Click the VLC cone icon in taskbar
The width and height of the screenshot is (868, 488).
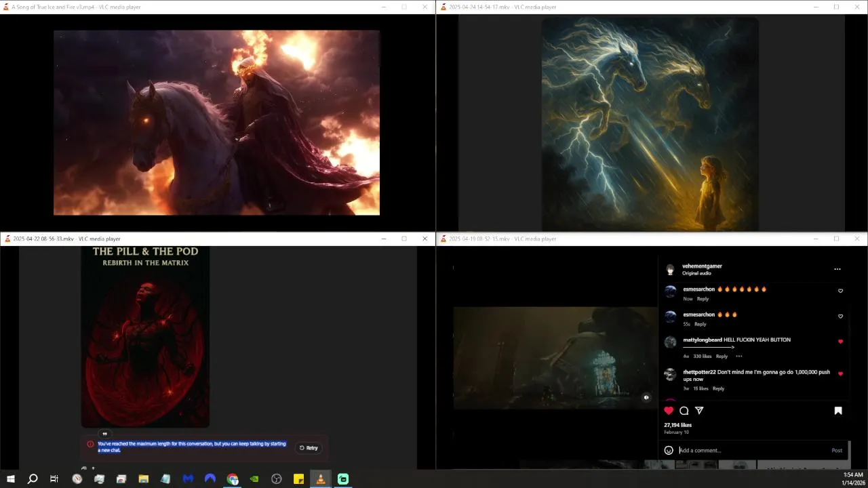[x=321, y=479]
